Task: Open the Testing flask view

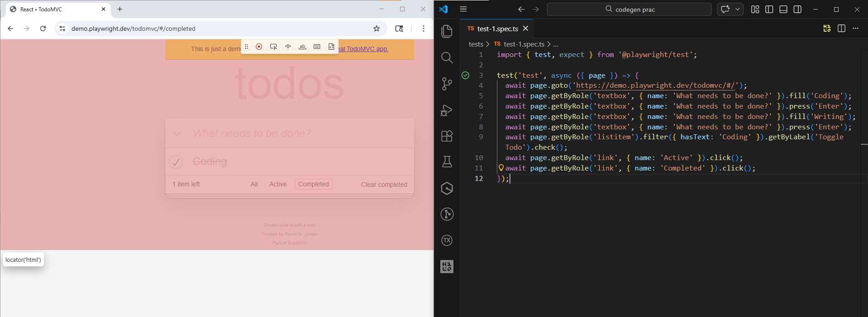Action: pos(447,162)
